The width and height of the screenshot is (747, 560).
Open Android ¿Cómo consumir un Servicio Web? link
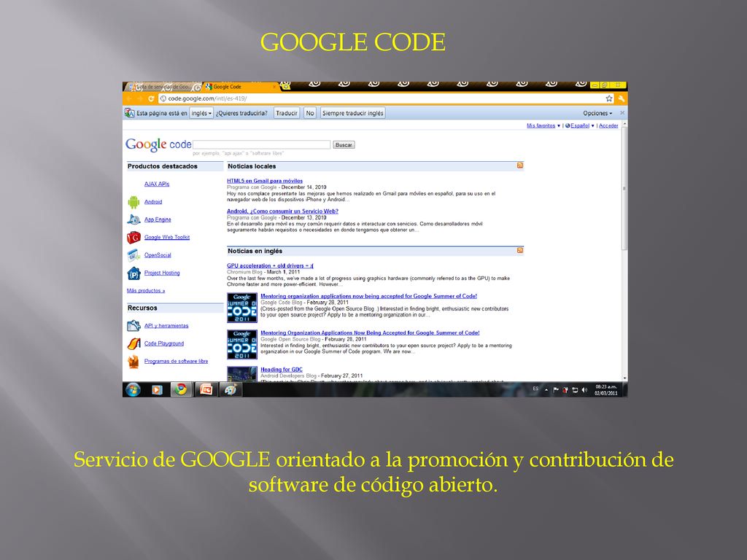click(282, 211)
